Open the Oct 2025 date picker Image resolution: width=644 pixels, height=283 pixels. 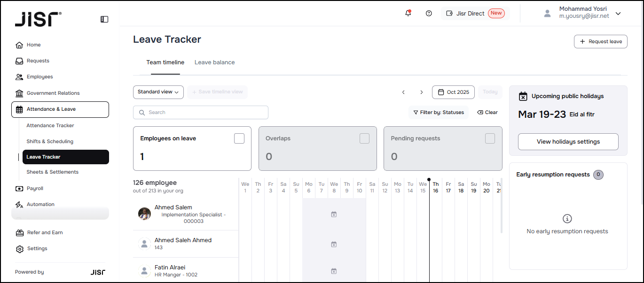pos(453,92)
